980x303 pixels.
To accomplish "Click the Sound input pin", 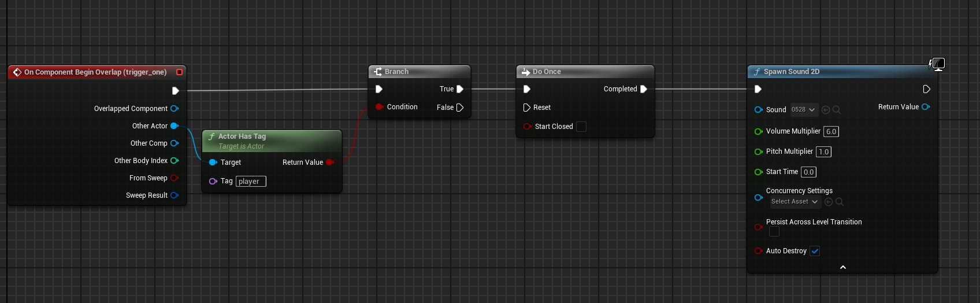I will pyautogui.click(x=759, y=109).
